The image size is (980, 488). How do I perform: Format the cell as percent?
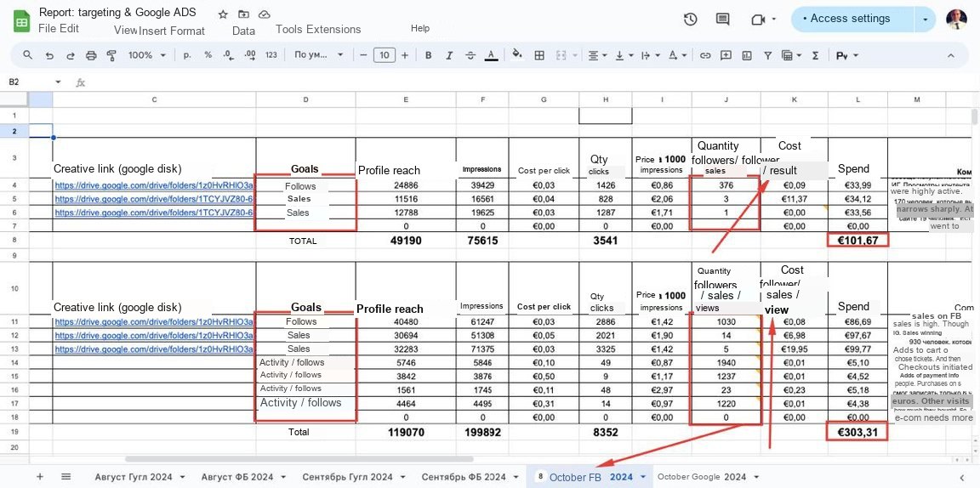coord(208,55)
